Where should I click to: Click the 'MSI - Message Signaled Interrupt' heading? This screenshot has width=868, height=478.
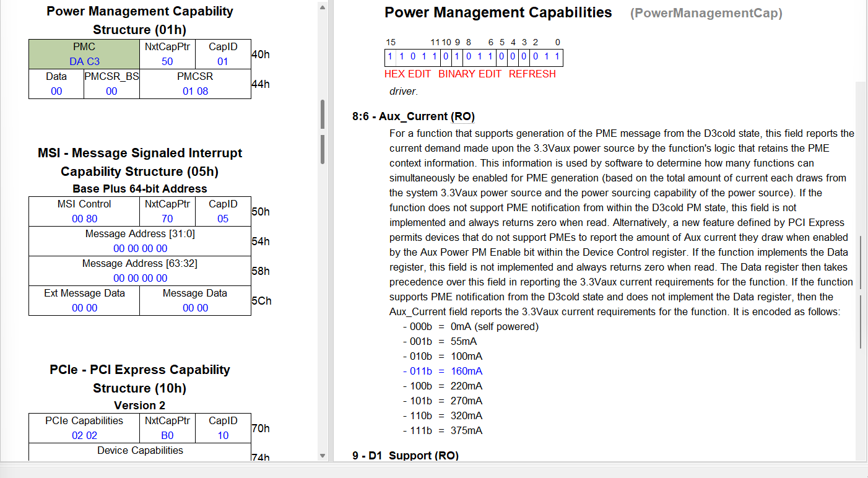[x=140, y=153]
